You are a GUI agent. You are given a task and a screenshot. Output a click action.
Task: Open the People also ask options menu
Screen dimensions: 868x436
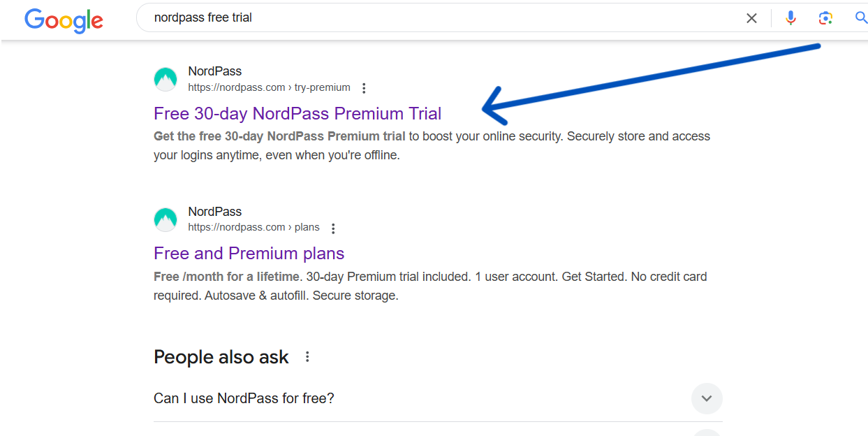click(307, 356)
